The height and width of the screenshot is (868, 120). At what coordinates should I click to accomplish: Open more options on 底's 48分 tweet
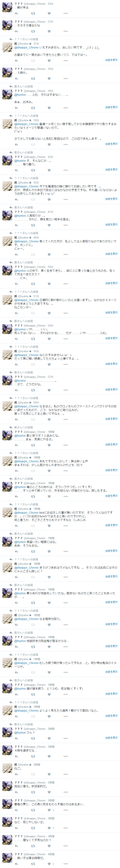[66, 254]
